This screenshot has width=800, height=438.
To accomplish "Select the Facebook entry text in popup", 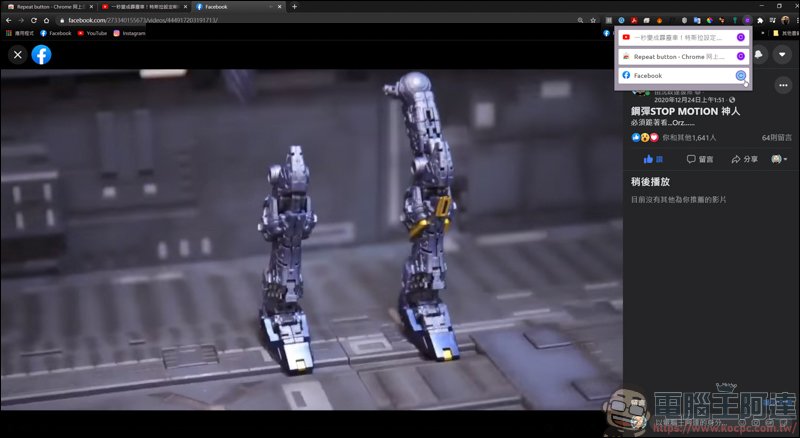I will point(648,76).
